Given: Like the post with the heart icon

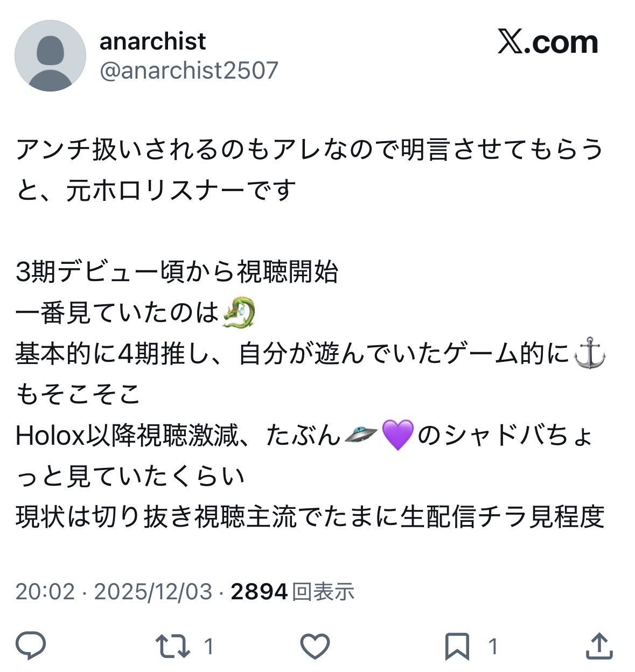Looking at the screenshot, I should point(315,646).
